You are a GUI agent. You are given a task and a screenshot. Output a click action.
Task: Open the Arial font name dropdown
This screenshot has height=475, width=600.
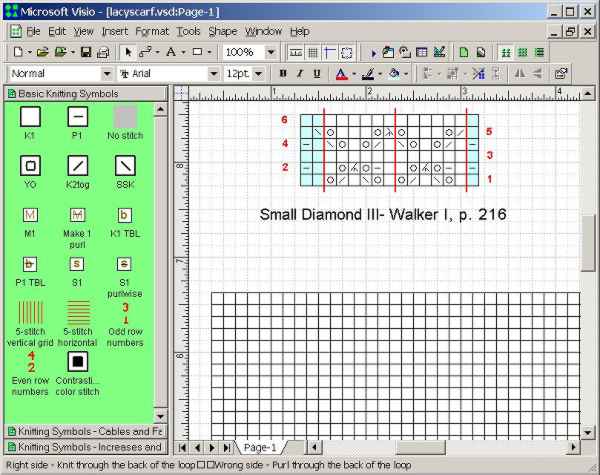coord(213,74)
